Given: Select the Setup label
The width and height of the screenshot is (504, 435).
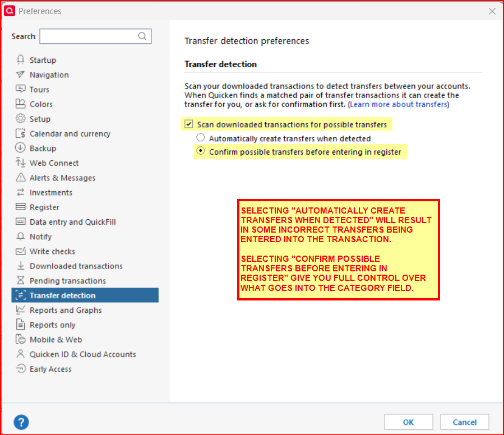Looking at the screenshot, I should coord(40,119).
